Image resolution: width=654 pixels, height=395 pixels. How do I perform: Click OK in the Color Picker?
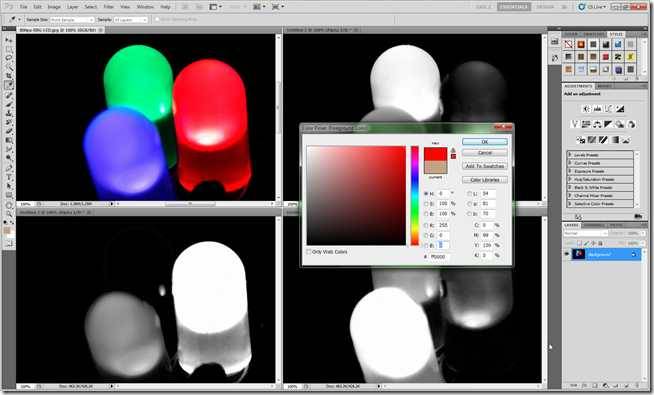[x=485, y=142]
